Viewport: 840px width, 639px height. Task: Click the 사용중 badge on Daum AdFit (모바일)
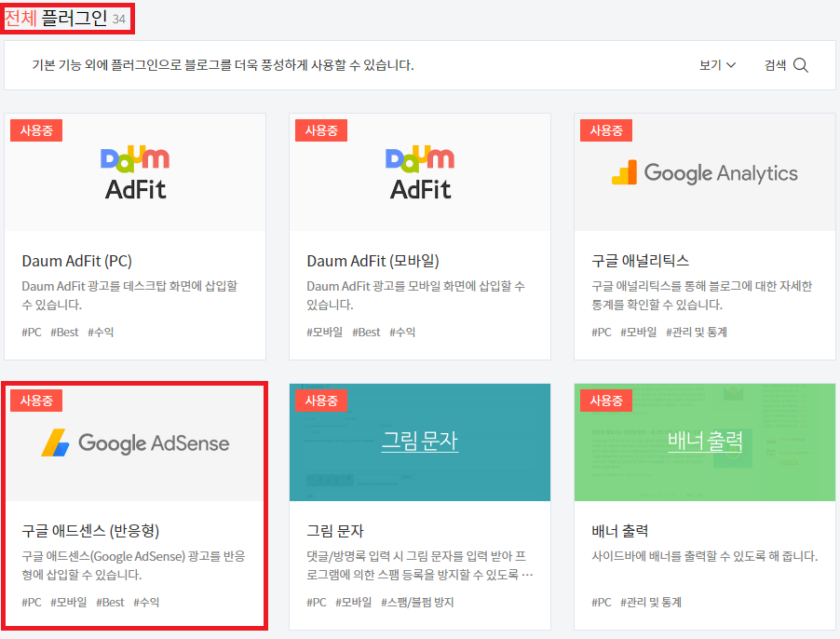pyautogui.click(x=321, y=130)
